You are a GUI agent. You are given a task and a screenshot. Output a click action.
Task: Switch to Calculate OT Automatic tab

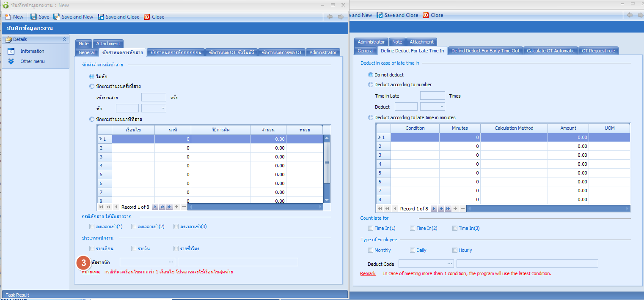pos(550,51)
